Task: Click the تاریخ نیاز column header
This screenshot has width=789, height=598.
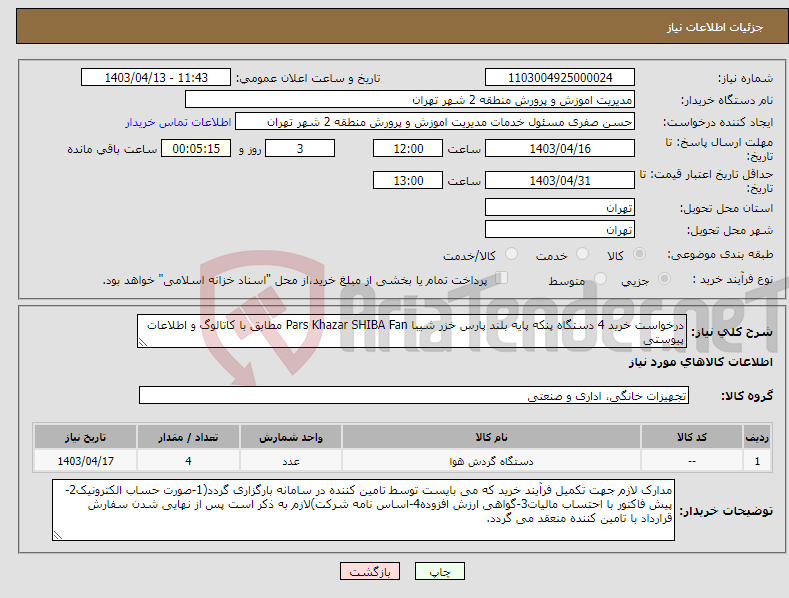Action: [x=86, y=437]
